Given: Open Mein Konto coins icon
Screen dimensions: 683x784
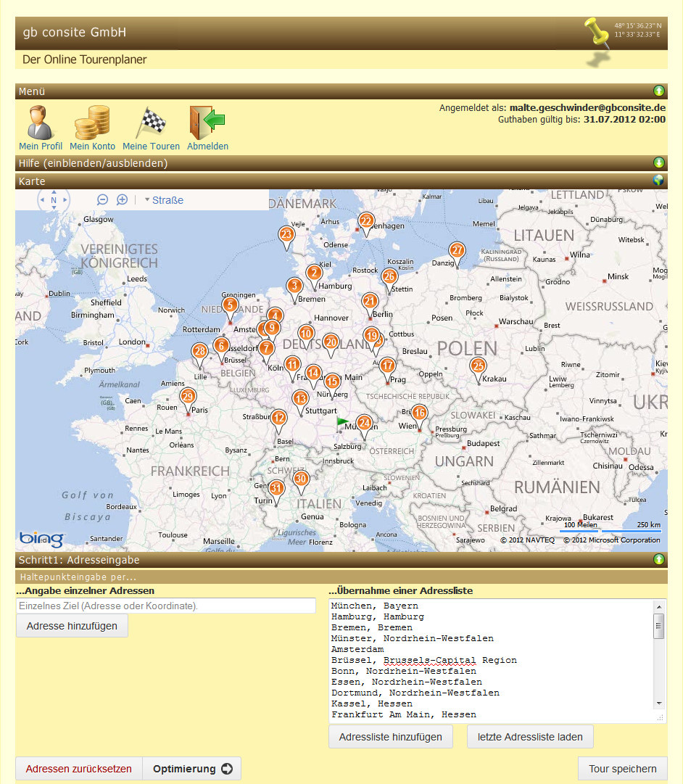Looking at the screenshot, I should [x=92, y=123].
